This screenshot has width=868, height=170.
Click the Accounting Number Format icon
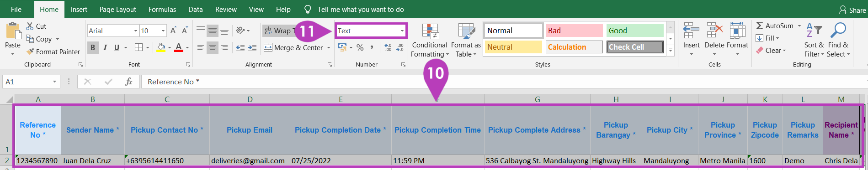[x=342, y=47]
